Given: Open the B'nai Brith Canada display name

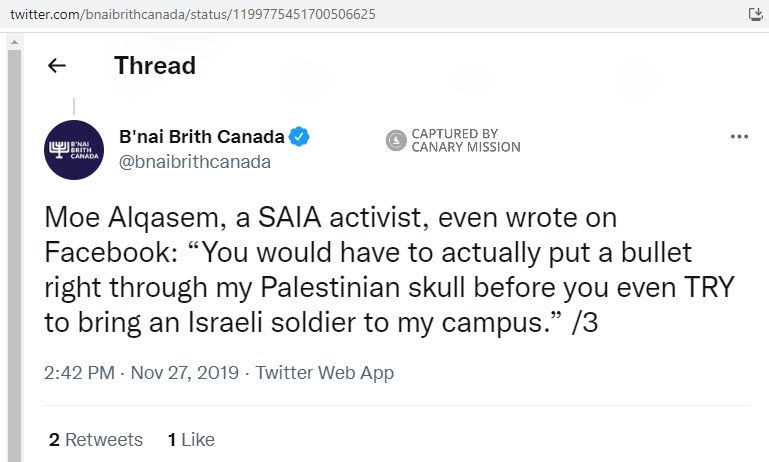Looking at the screenshot, I should pyautogui.click(x=203, y=137).
